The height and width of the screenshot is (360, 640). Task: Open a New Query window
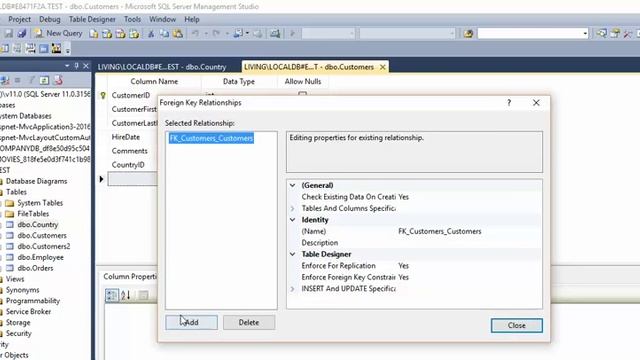click(x=58, y=33)
